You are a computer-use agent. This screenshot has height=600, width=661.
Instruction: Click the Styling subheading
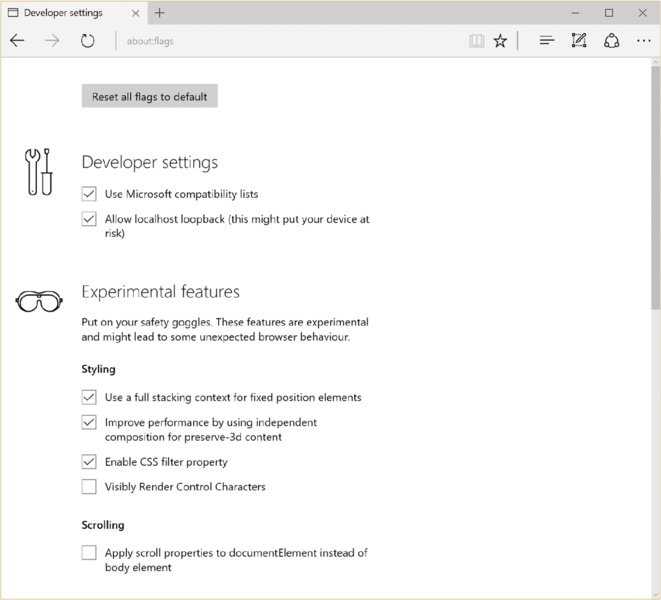(98, 369)
